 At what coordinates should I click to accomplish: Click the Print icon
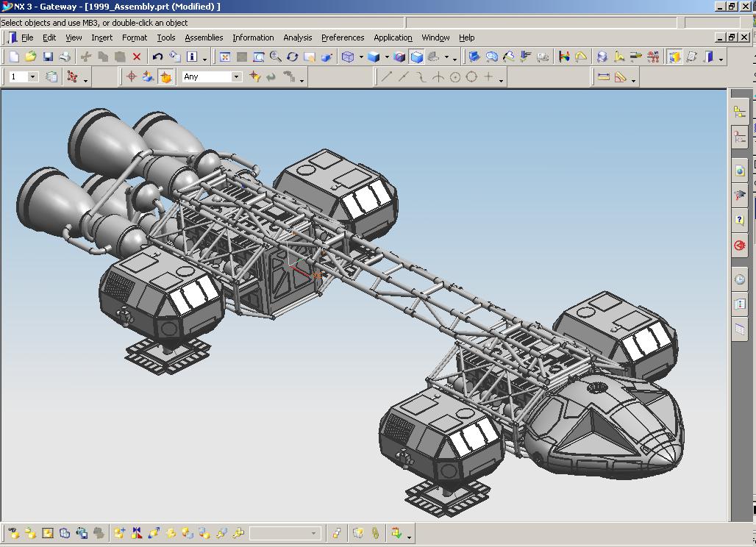coord(65,57)
